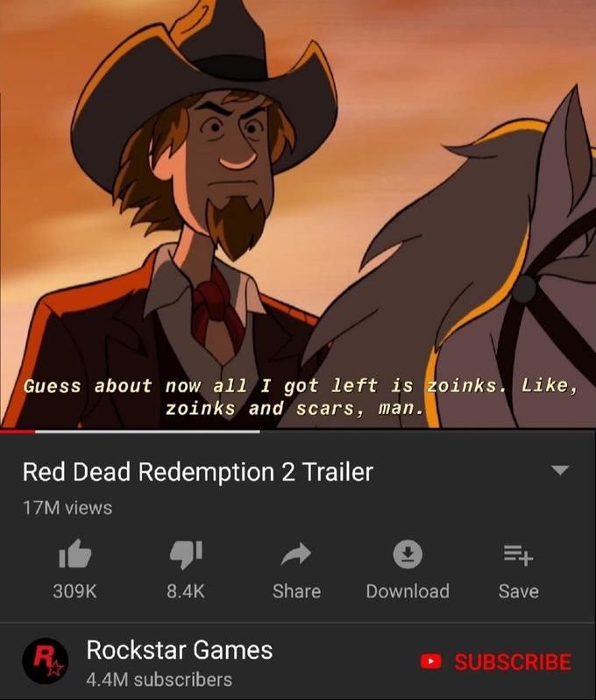Tap the Save to playlist icon
The height and width of the screenshot is (700, 596).
(518, 555)
